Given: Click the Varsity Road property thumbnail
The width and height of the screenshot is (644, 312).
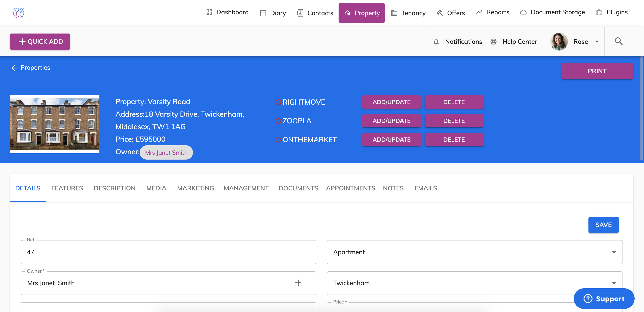Looking at the screenshot, I should coord(54,124).
